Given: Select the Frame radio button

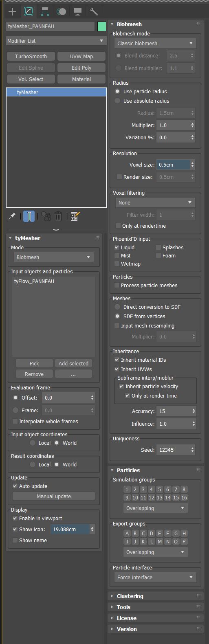Looking at the screenshot, I should click(x=16, y=410).
